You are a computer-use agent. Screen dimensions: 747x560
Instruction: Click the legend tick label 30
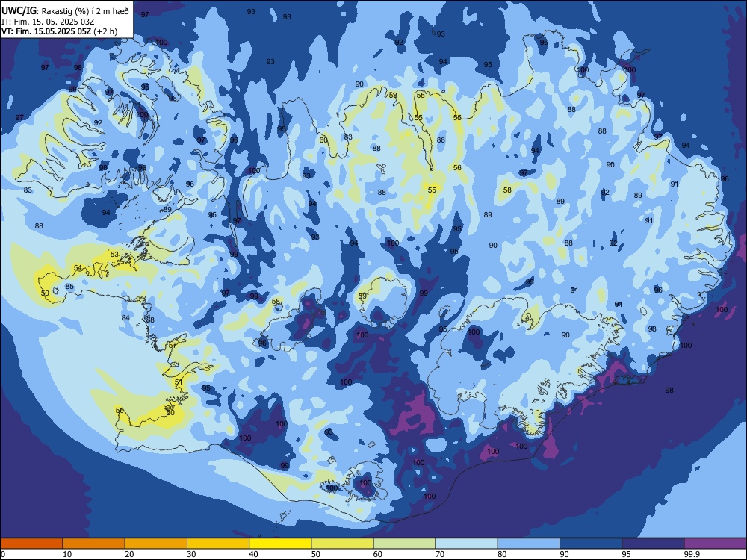point(191,554)
